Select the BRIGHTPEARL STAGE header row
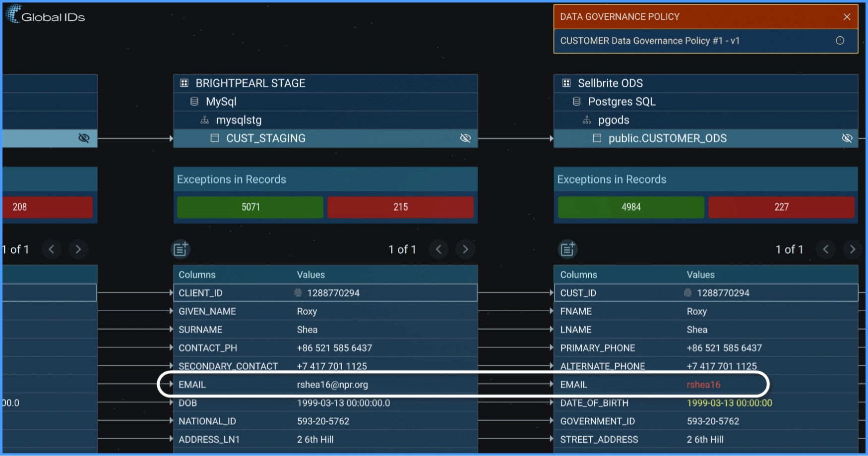Viewport: 868px width, 456px height. tap(325, 83)
